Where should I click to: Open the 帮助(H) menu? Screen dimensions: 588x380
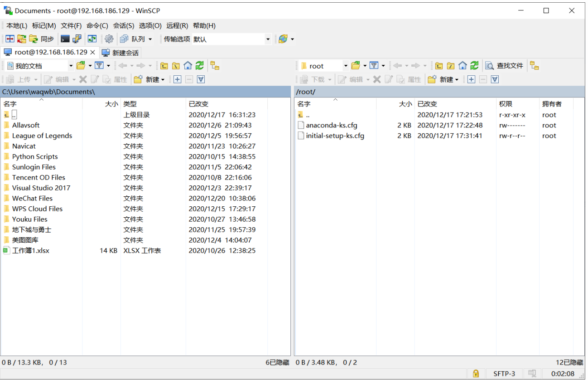pyautogui.click(x=204, y=26)
